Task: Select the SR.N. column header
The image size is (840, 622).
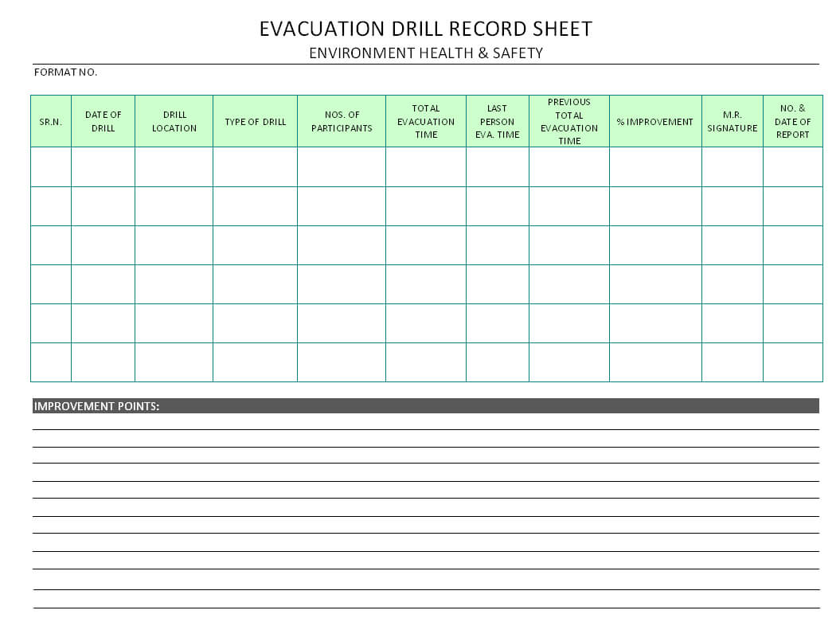Action: click(x=51, y=122)
